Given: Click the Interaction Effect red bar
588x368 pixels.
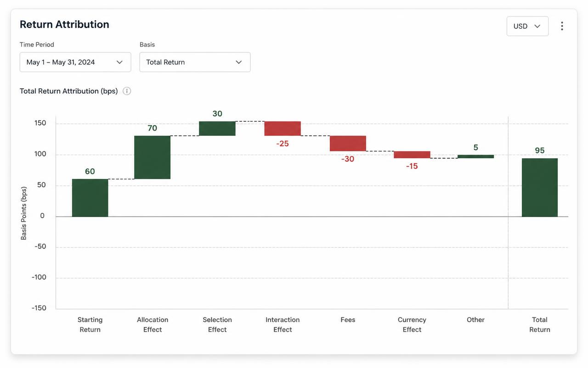Looking at the screenshot, I should (x=283, y=128).
